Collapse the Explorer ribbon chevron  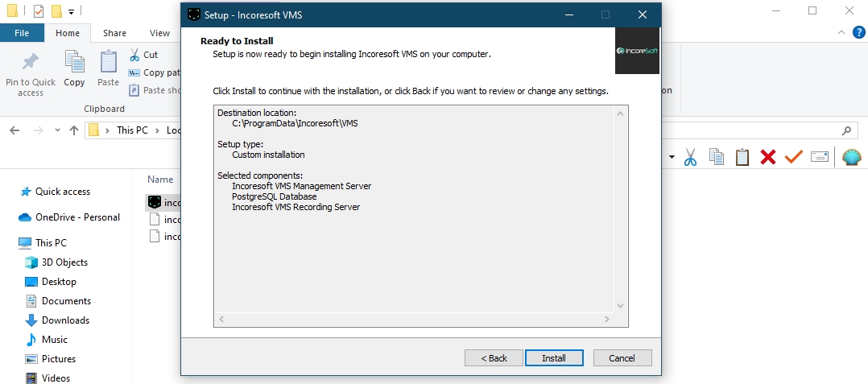coord(842,33)
